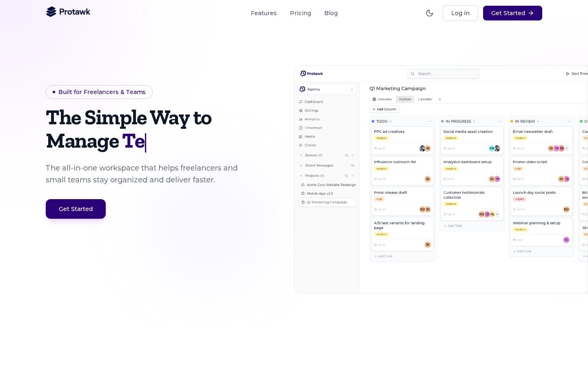Click the plus icon after the Calendar tab

440,99
